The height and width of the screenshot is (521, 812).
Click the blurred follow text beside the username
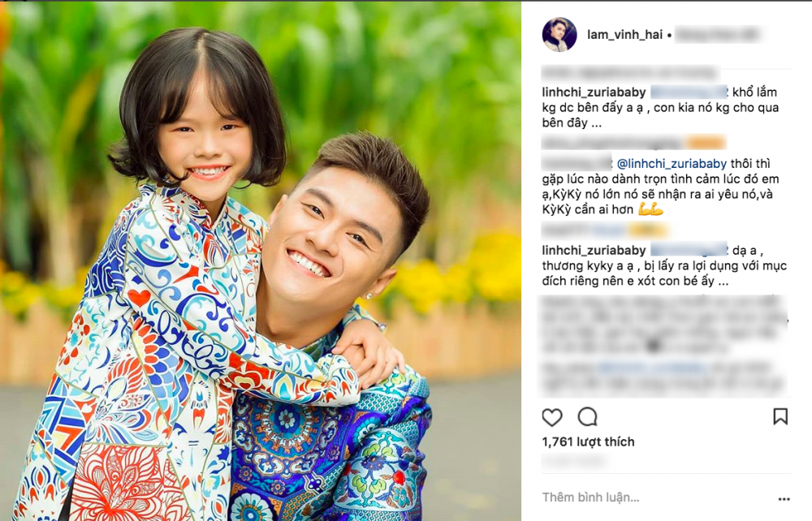click(718, 35)
